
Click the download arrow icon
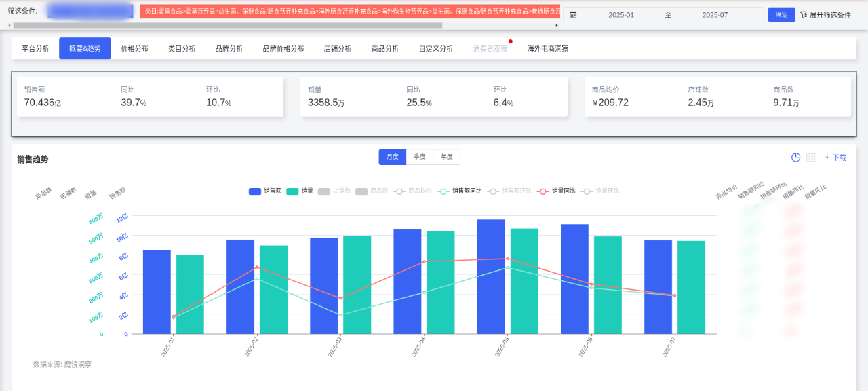tap(827, 157)
